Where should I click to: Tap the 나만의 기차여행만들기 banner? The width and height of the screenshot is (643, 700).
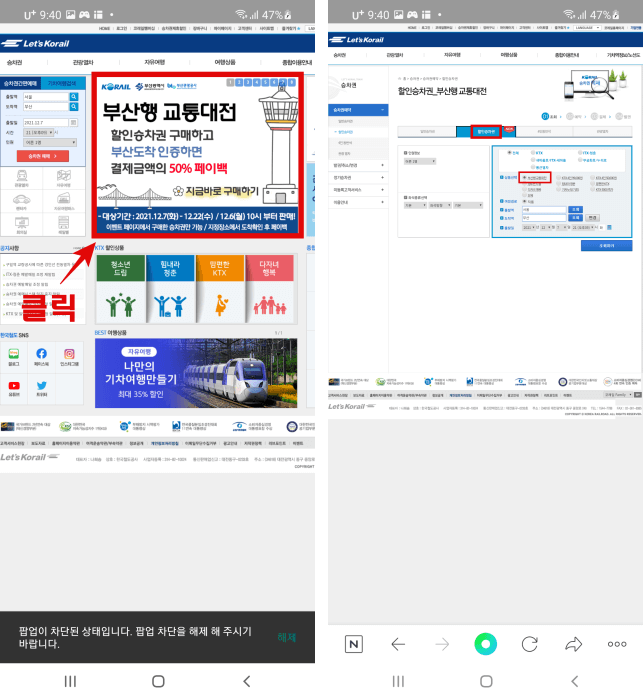(196, 373)
